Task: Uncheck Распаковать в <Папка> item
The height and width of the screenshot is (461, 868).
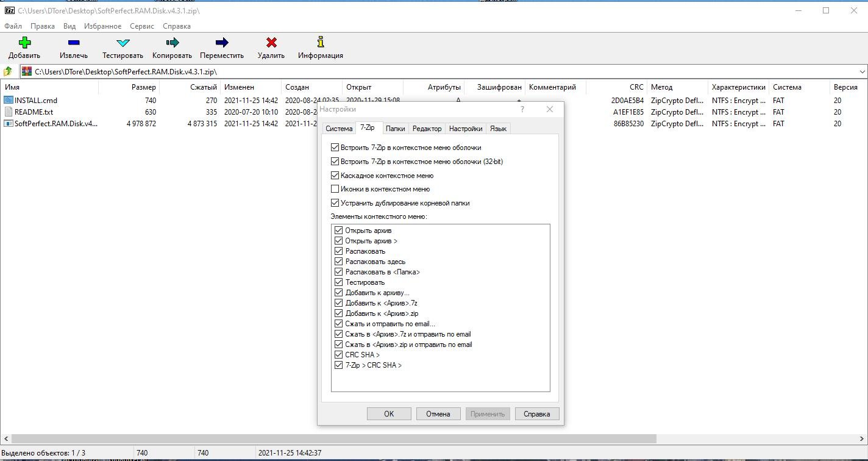Action: coord(339,272)
